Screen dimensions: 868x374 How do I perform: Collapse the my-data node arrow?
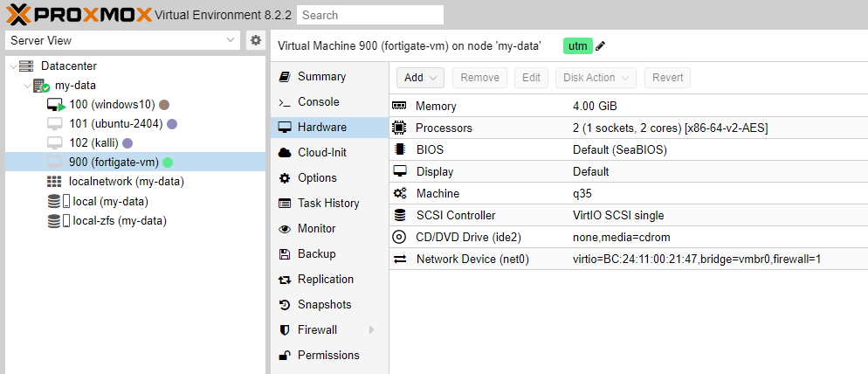coord(26,86)
